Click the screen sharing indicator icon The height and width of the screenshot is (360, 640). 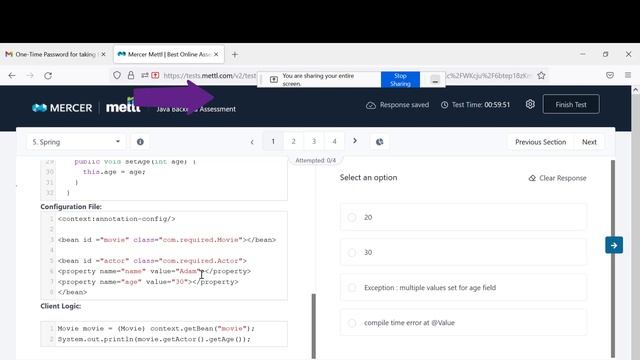click(x=274, y=80)
